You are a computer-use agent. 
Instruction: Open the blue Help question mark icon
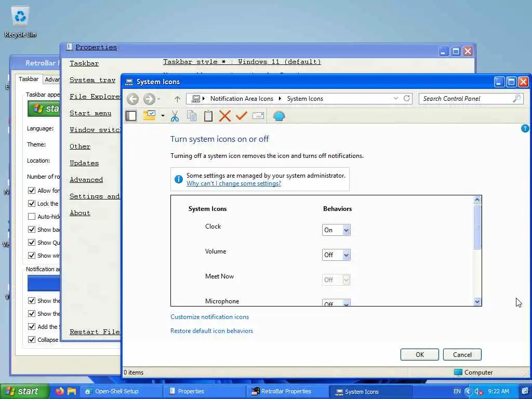click(525, 129)
